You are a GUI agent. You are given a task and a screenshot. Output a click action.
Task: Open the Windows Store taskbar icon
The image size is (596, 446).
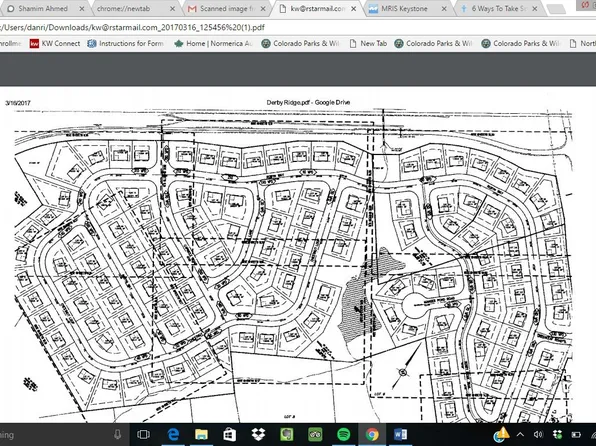pos(230,434)
